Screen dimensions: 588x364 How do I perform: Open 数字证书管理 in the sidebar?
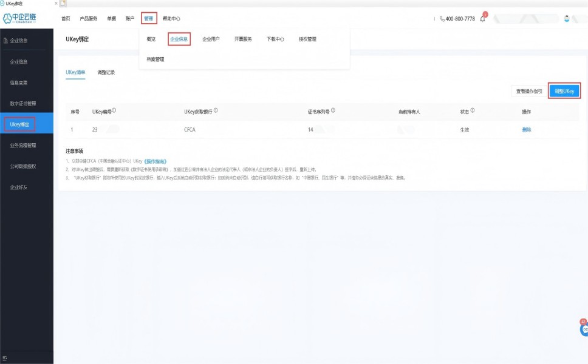[23, 104]
